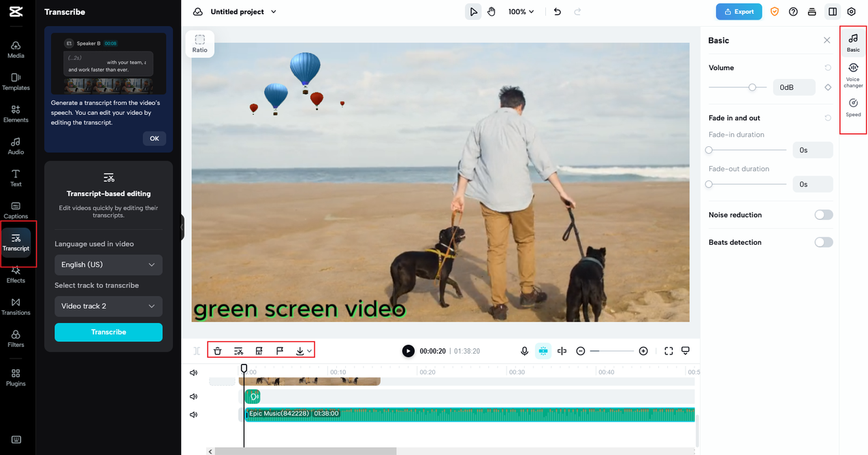Click the Volume slider handle
This screenshot has width=868, height=455.
point(752,87)
